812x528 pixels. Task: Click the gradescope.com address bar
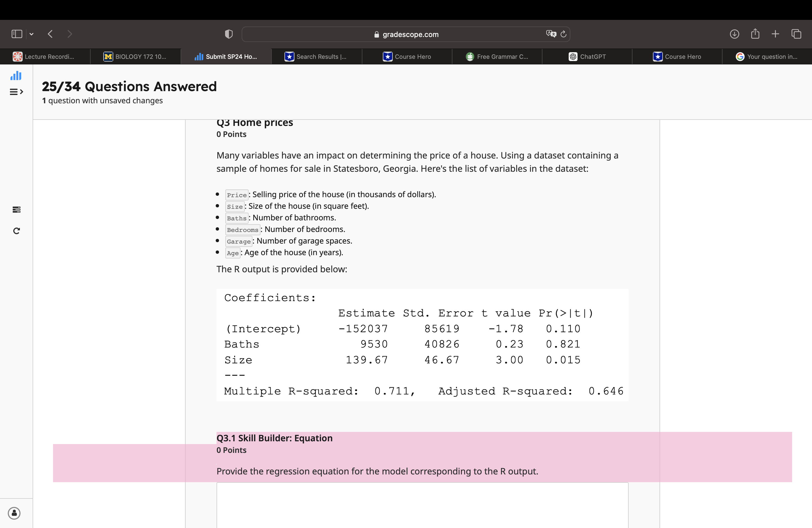coord(406,35)
